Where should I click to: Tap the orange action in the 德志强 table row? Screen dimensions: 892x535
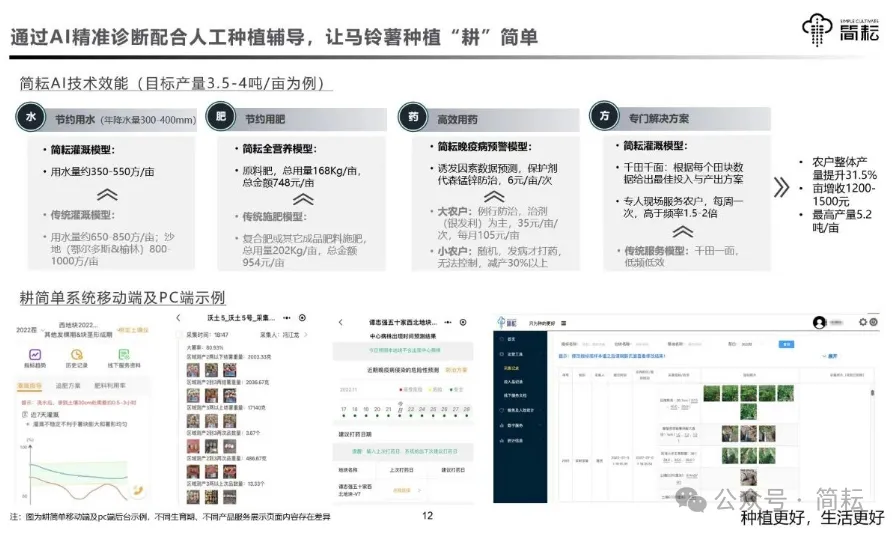pyautogui.click(x=402, y=490)
